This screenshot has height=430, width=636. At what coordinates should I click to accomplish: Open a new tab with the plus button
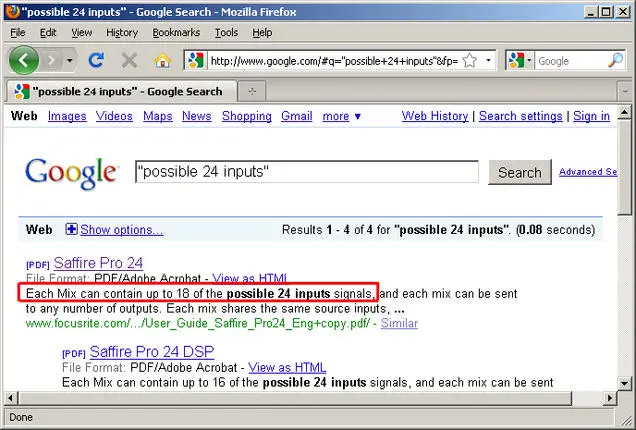[252, 91]
